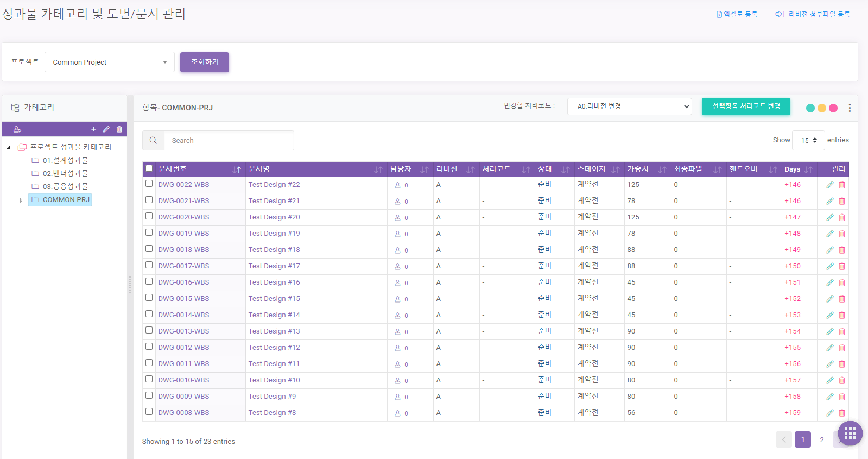Click the 조회하기 search button
868x459 pixels.
click(205, 62)
